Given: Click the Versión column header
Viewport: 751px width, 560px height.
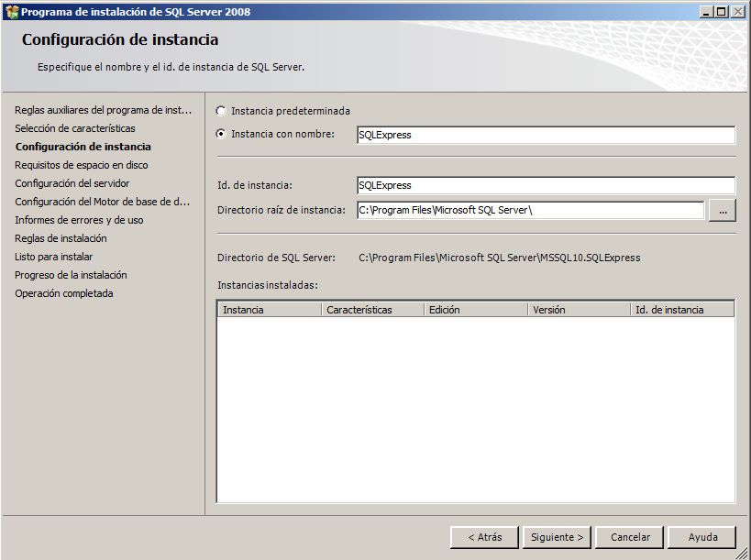Looking at the screenshot, I should (578, 310).
